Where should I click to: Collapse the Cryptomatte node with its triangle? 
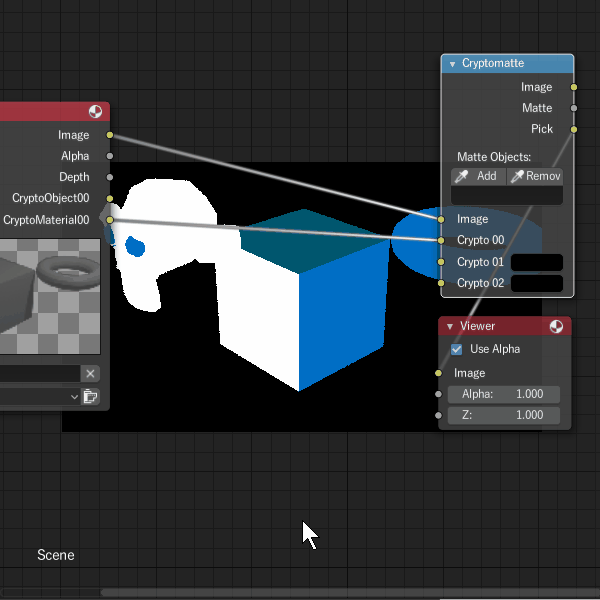click(452, 64)
